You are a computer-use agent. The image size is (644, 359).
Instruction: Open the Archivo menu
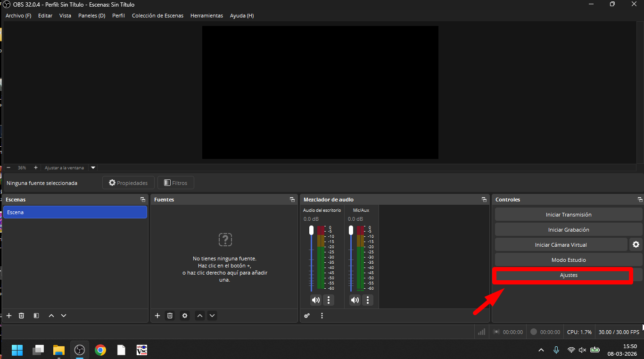pyautogui.click(x=18, y=16)
